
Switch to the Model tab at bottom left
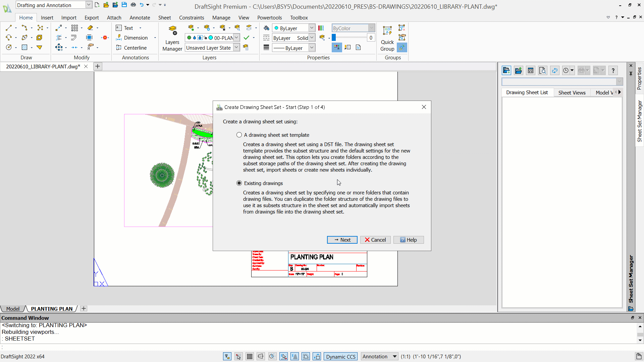point(13,309)
